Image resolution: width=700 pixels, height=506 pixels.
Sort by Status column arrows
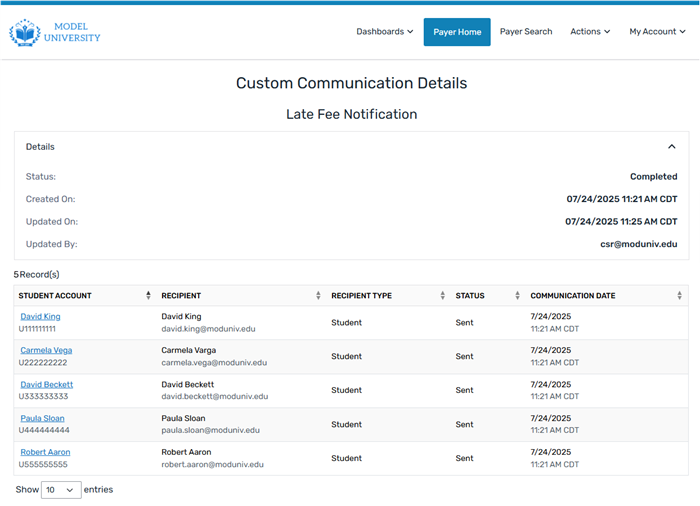click(517, 295)
